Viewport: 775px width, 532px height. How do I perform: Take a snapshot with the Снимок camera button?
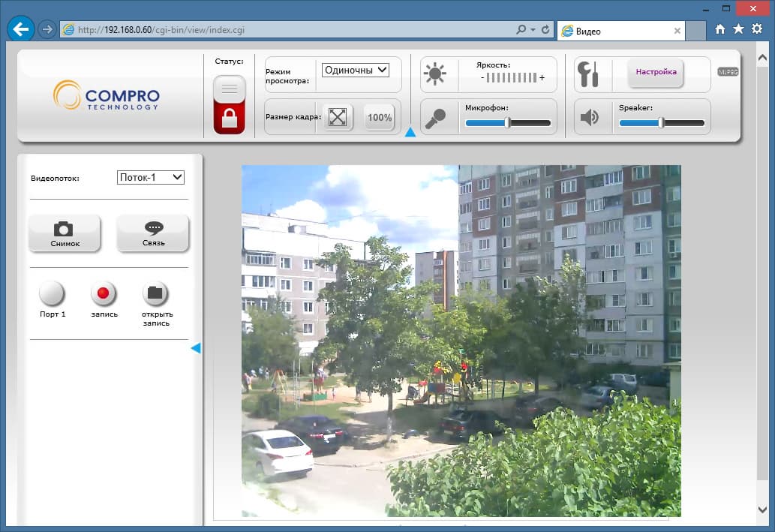click(x=65, y=233)
